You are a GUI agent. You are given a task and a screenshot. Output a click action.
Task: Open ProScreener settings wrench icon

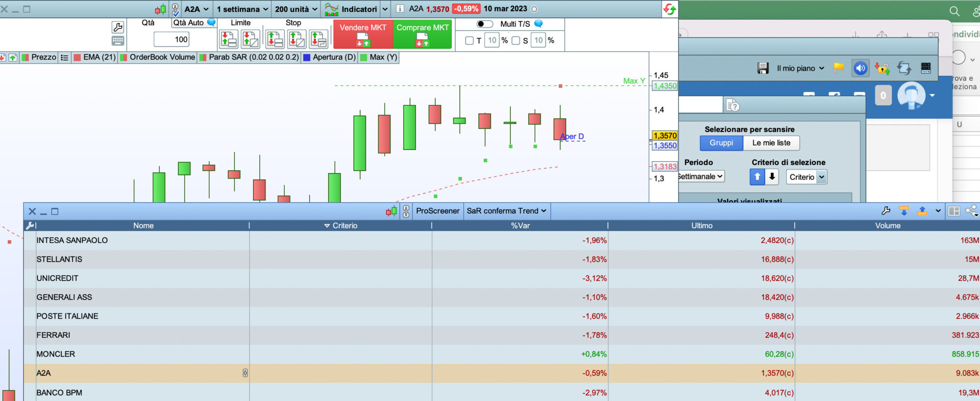[886, 211]
